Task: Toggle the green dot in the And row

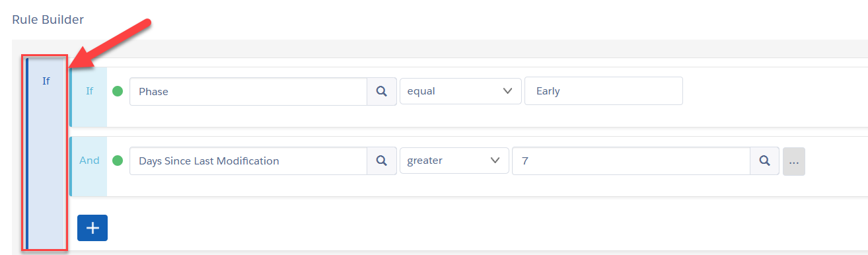Action: (118, 160)
